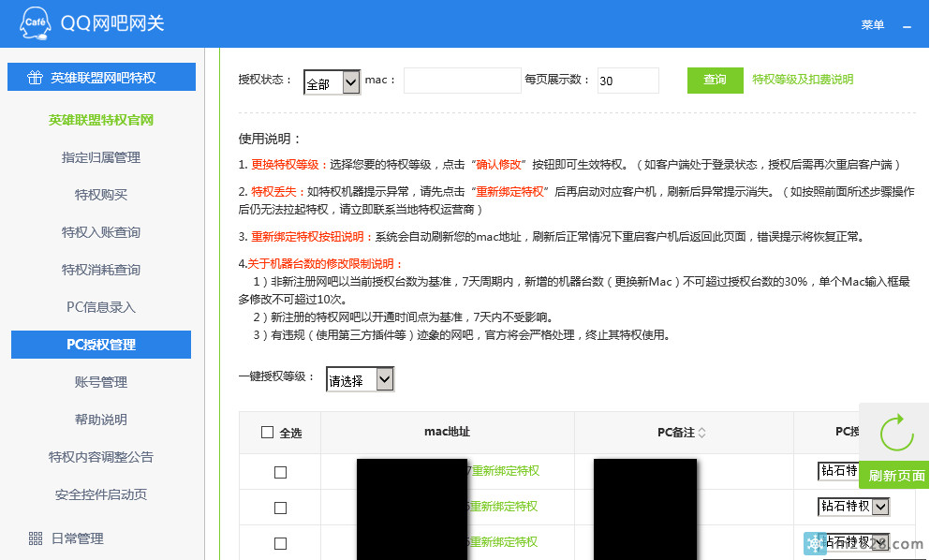Click the mac address input field
This screenshot has width=930, height=560.
[x=462, y=81]
